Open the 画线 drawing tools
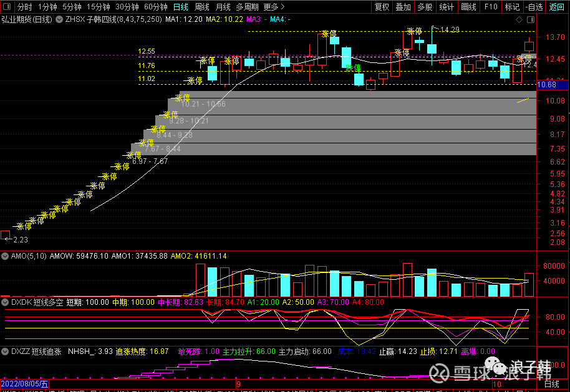The height and width of the screenshot is (392, 570). [468, 7]
